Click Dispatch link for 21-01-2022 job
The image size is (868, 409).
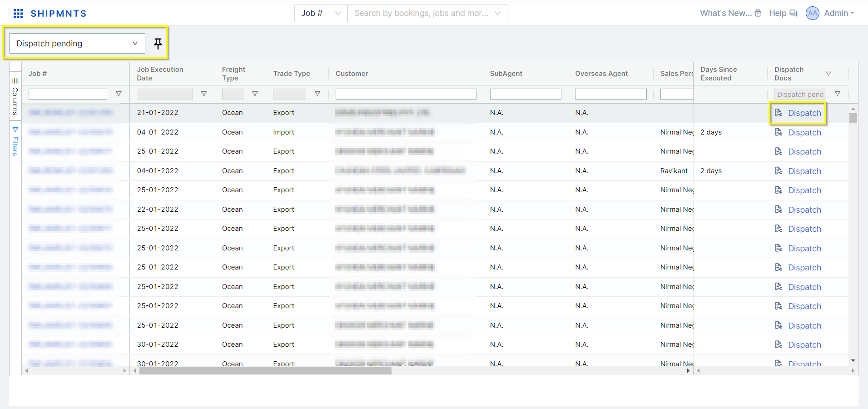click(x=804, y=113)
